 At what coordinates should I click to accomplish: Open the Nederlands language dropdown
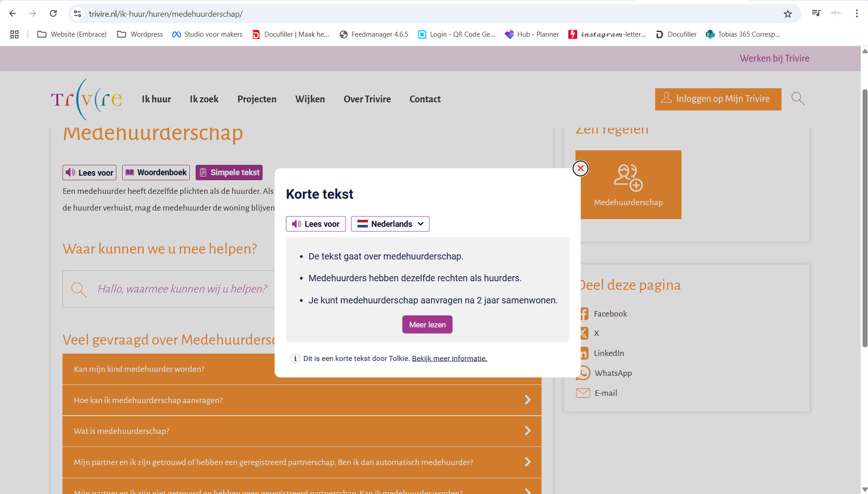coord(390,224)
